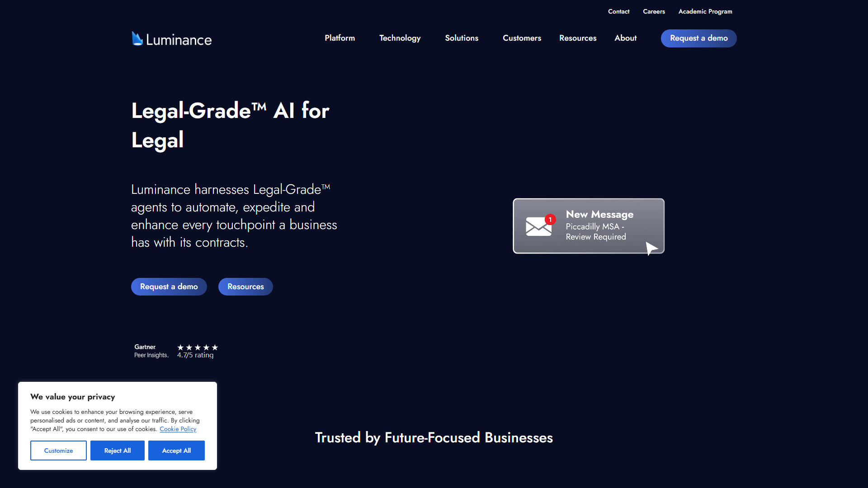The width and height of the screenshot is (868, 488).
Task: Open the Technology menu
Action: coord(400,38)
